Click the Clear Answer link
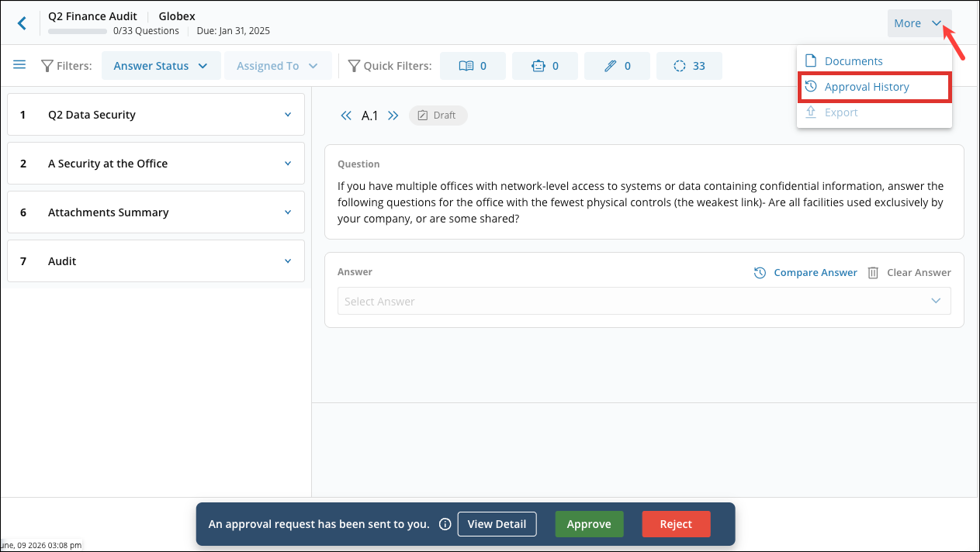 (x=919, y=273)
